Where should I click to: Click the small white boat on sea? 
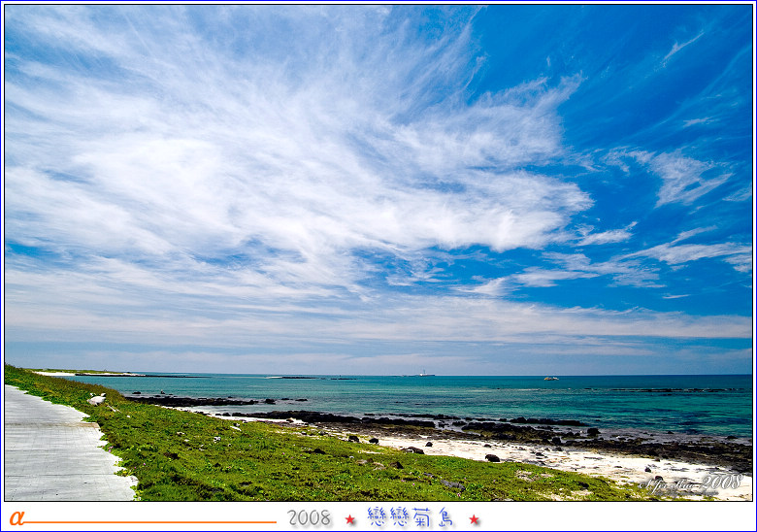point(550,378)
